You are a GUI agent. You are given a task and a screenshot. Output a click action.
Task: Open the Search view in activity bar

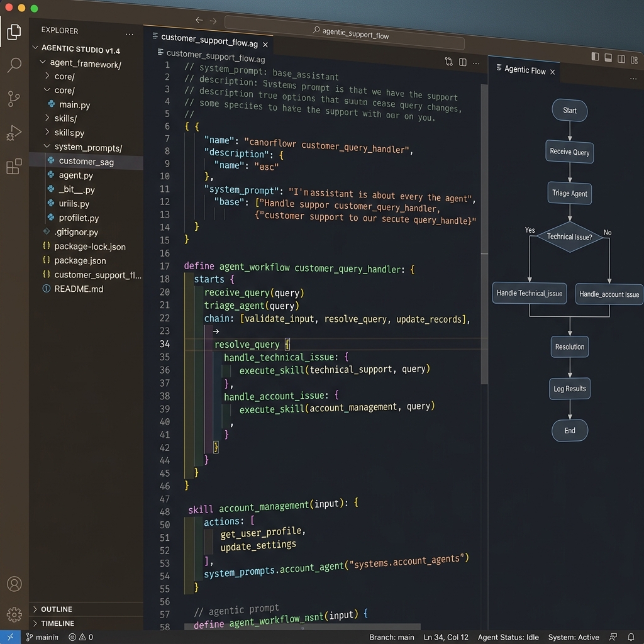(x=14, y=65)
